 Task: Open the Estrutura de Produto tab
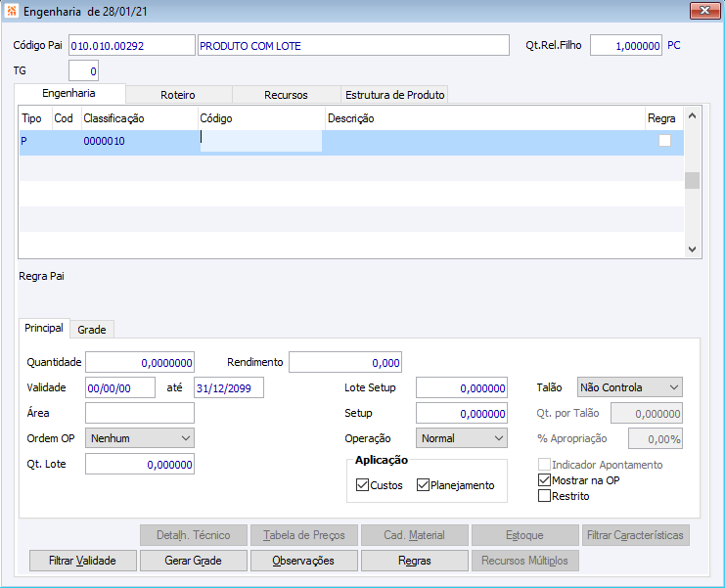pos(394,95)
